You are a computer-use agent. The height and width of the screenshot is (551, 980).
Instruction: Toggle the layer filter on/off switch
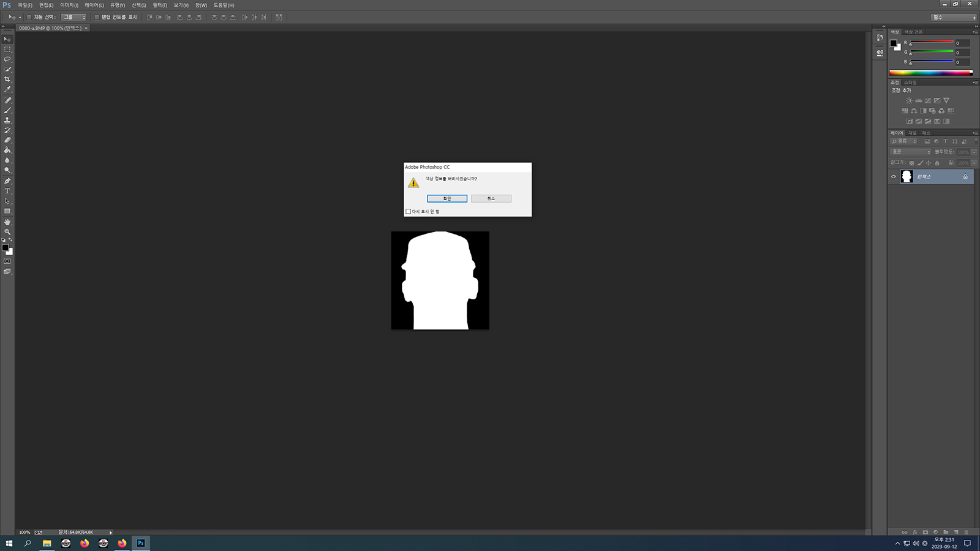976,141
